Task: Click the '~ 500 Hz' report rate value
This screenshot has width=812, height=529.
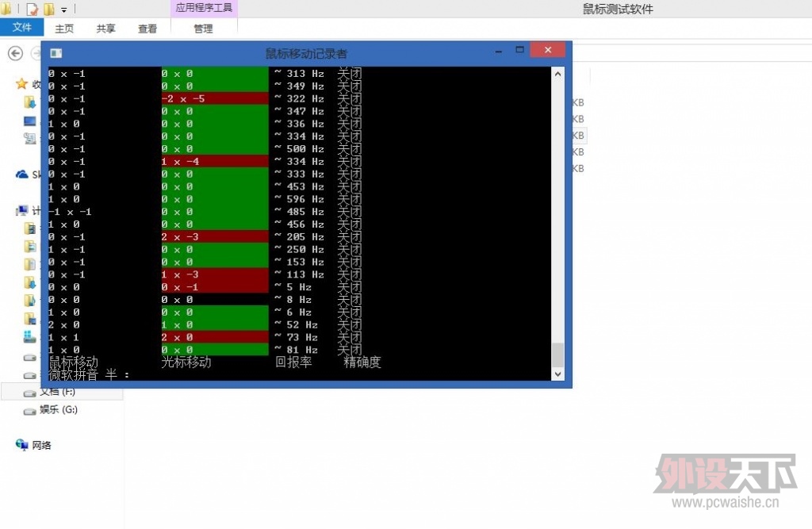Action: 299,149
